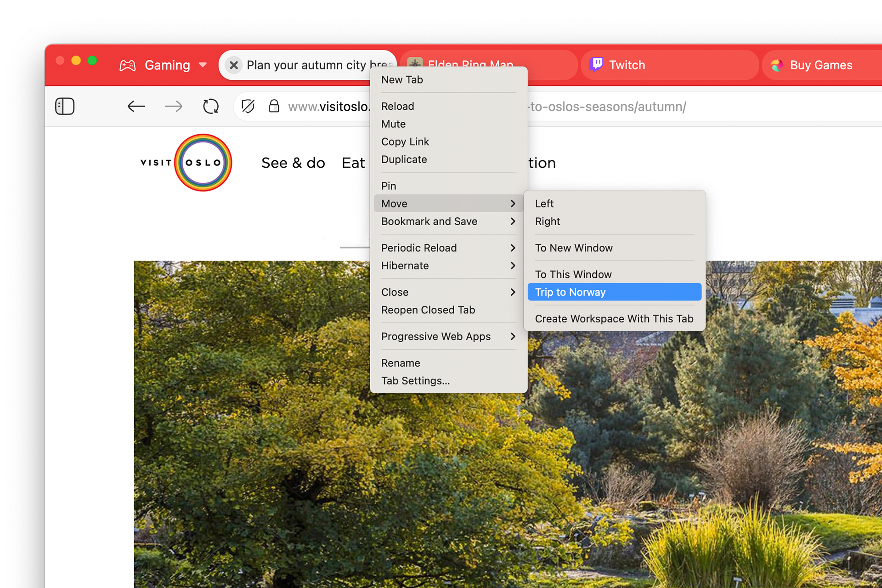The image size is (882, 588).
Task: Select the Plan your autumn city break tab
Action: [308, 65]
